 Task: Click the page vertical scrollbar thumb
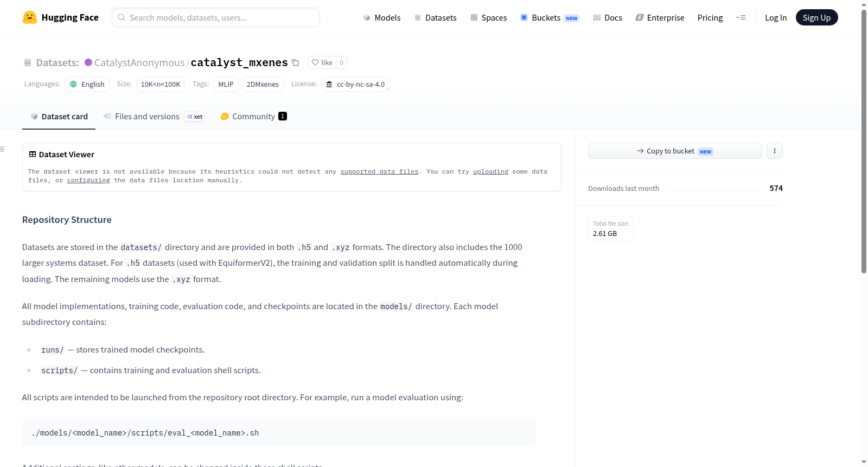coord(864,141)
